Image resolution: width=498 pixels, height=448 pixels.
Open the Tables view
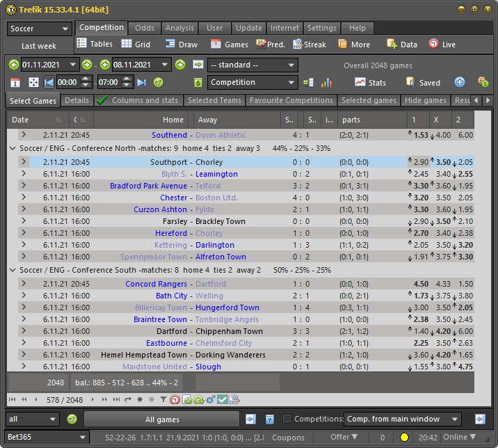95,45
